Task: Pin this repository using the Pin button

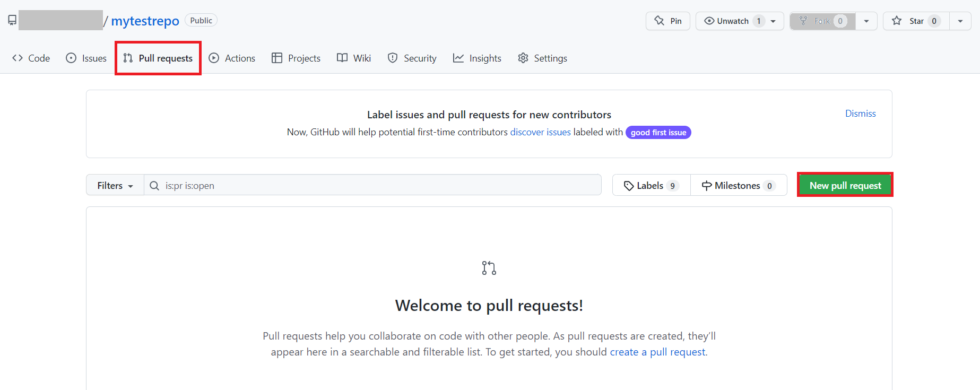Action: (667, 21)
